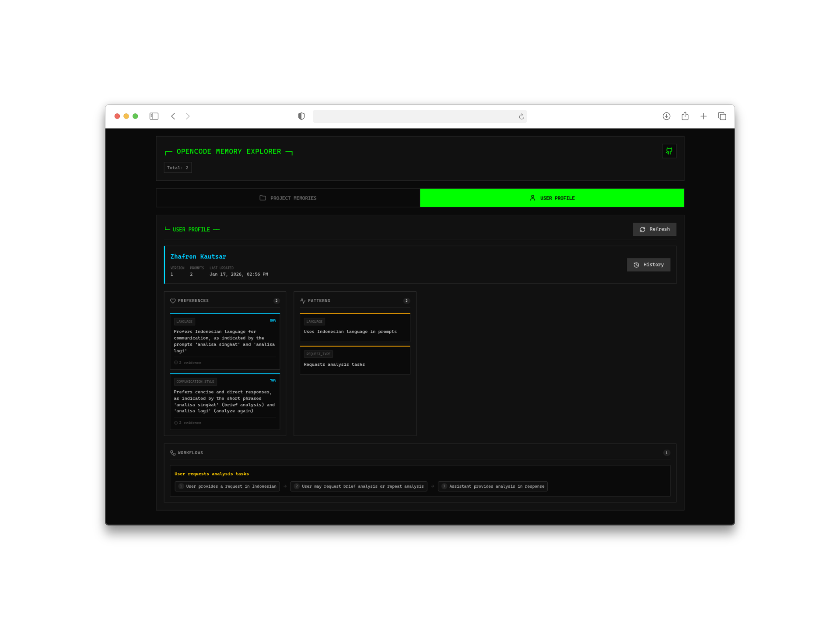Switch to the Project Memories tab

click(288, 198)
